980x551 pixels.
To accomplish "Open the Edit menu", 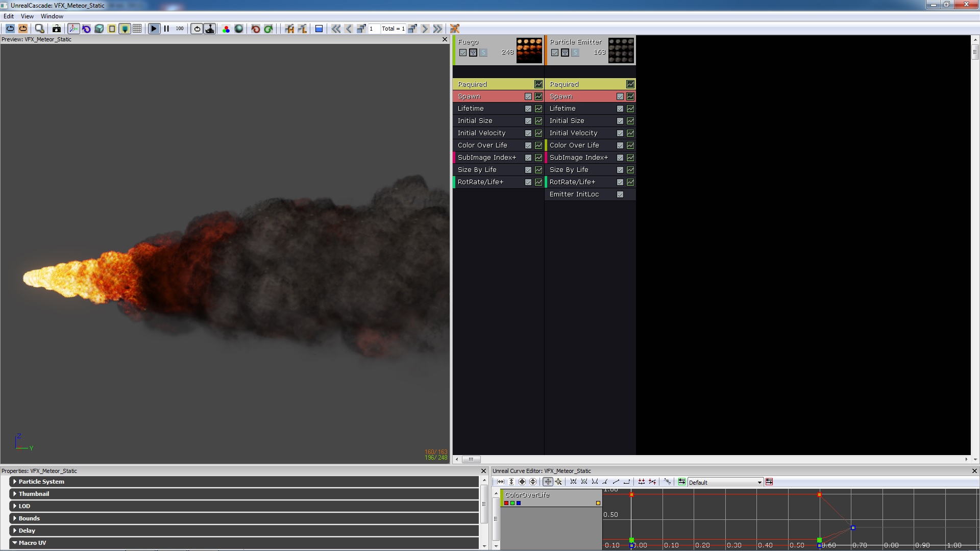I will coord(9,16).
